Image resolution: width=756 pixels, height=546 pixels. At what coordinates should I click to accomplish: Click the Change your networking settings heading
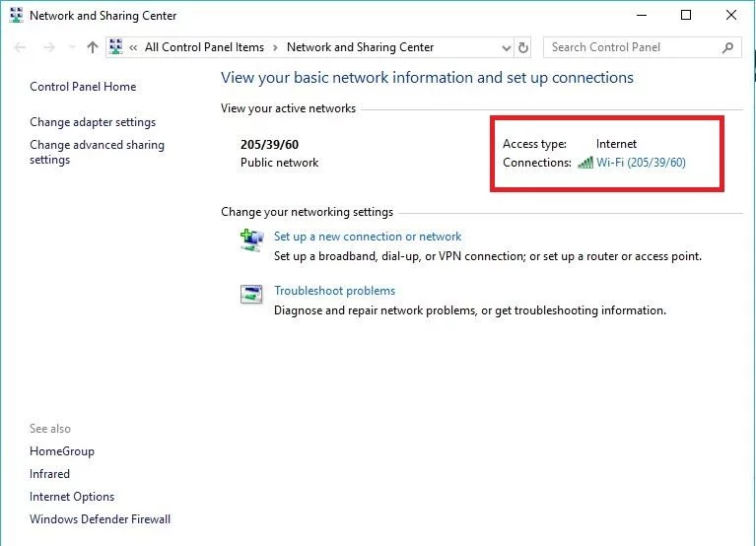tap(308, 212)
